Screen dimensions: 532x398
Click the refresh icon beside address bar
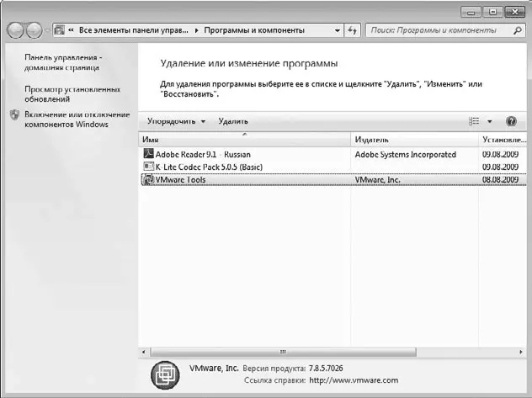click(x=353, y=30)
